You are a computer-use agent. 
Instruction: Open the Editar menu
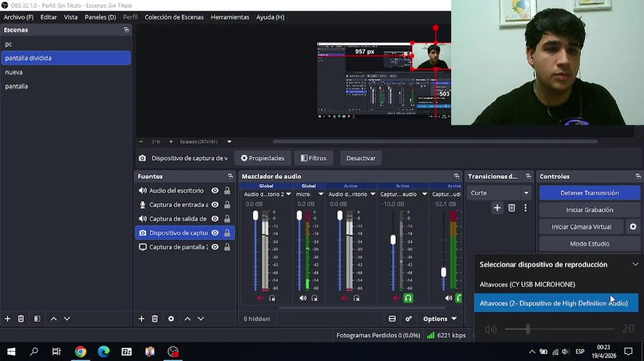click(x=49, y=17)
